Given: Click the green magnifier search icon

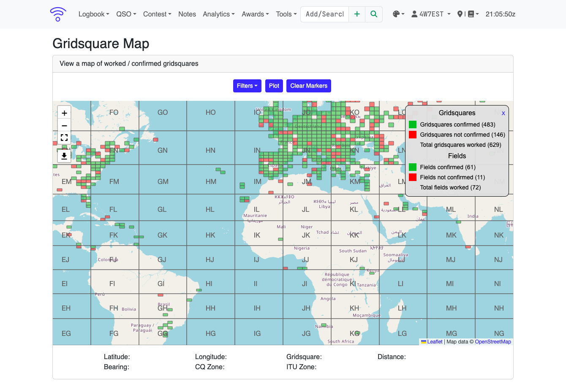Looking at the screenshot, I should [374, 14].
